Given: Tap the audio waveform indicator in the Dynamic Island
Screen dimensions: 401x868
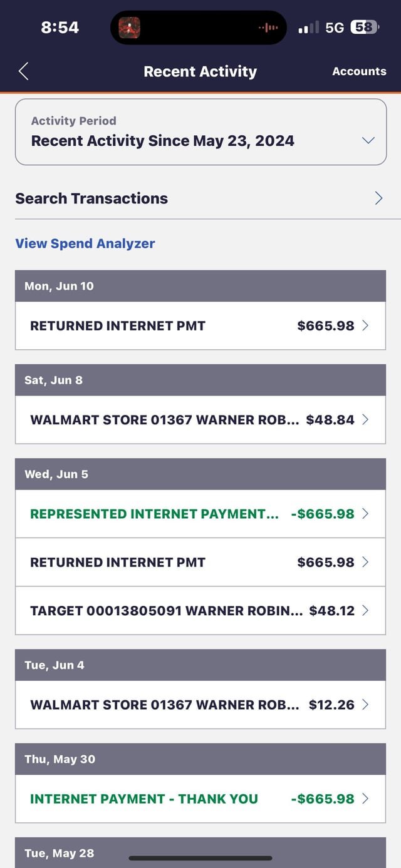Looking at the screenshot, I should tap(268, 28).
